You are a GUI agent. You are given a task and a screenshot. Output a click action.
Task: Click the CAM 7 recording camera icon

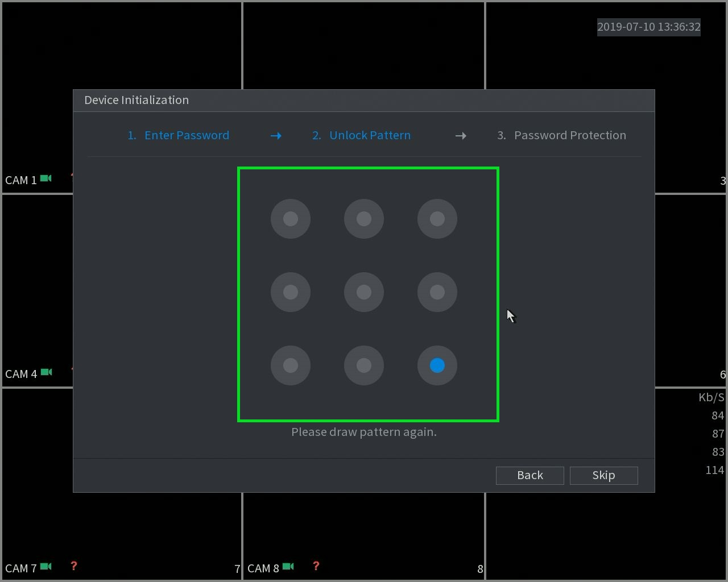coord(47,567)
